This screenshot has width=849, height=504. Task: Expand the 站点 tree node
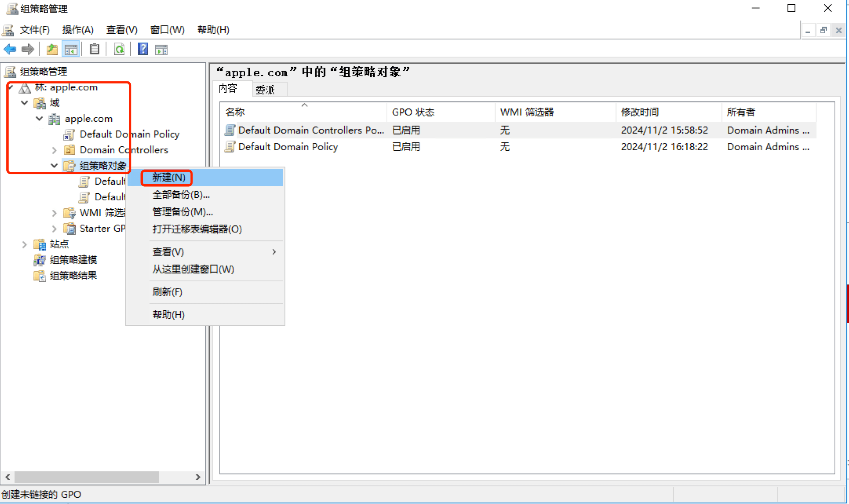coord(24,245)
